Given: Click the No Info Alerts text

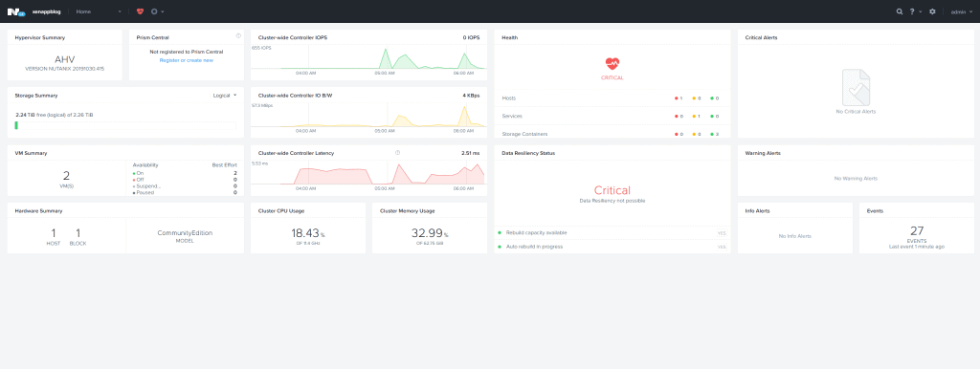Looking at the screenshot, I should pyautogui.click(x=795, y=237).
